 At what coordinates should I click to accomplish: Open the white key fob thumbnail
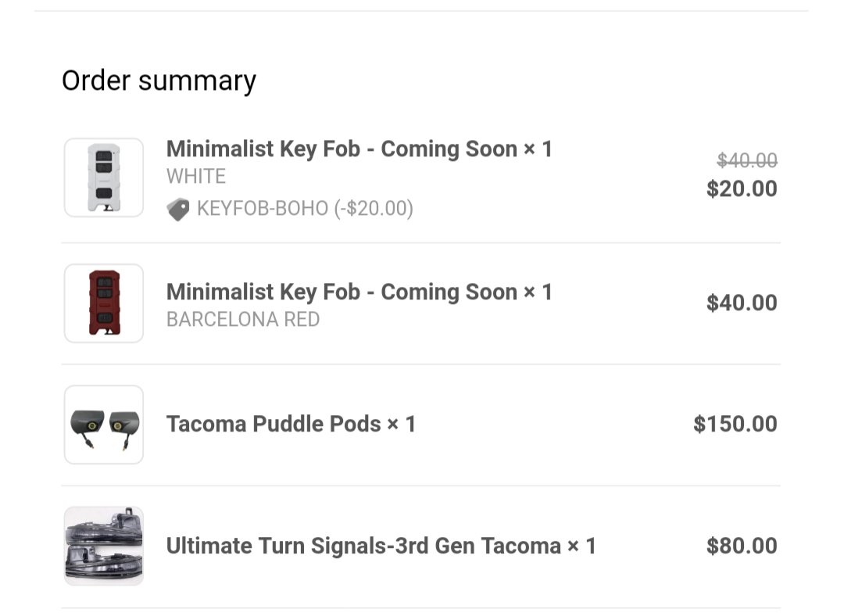tap(104, 177)
